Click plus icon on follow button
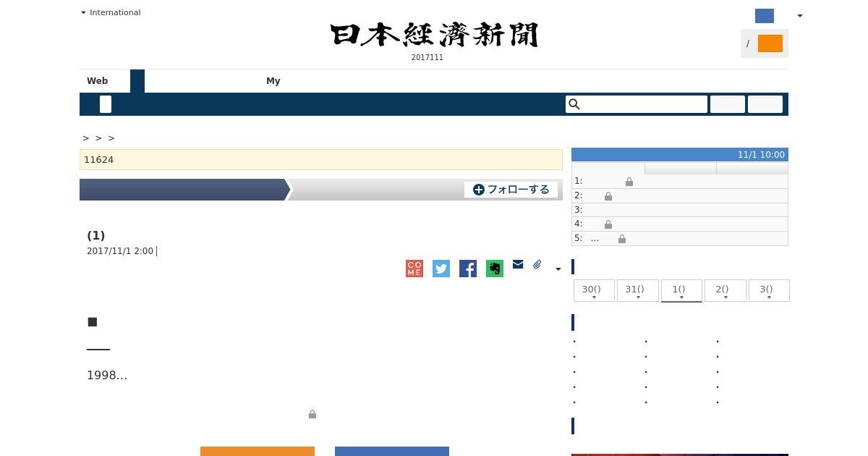Viewport: 868px width, 456px height. click(479, 190)
